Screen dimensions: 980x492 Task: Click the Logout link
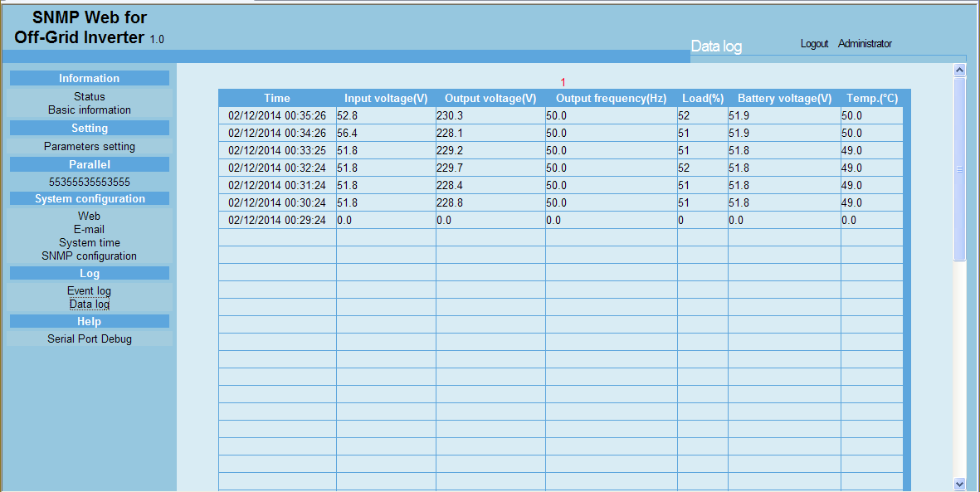tap(814, 44)
